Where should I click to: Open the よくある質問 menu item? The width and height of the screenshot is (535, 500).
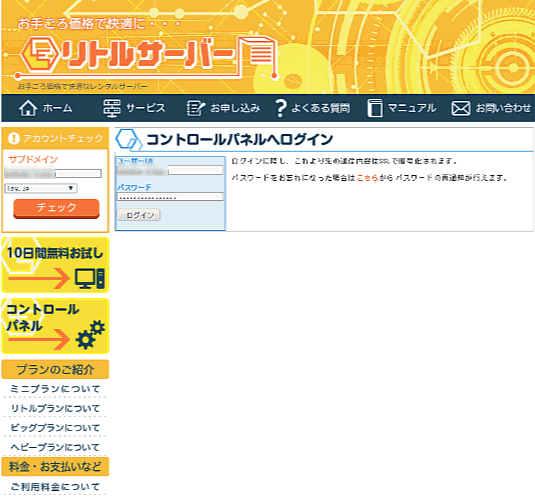pos(313,108)
